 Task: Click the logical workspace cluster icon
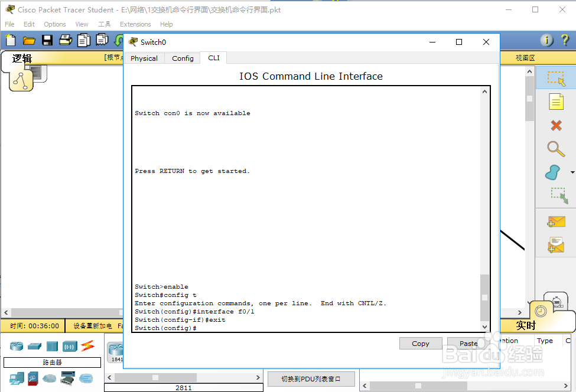tap(21, 81)
